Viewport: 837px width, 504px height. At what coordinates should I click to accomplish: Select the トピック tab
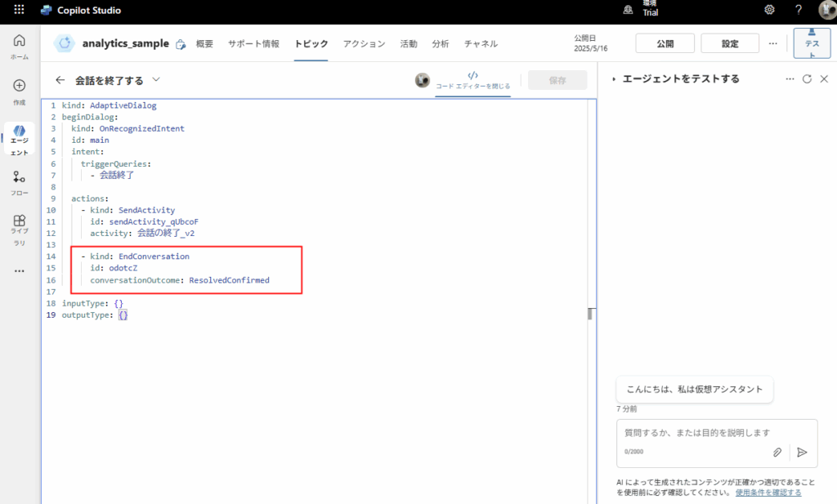click(311, 44)
